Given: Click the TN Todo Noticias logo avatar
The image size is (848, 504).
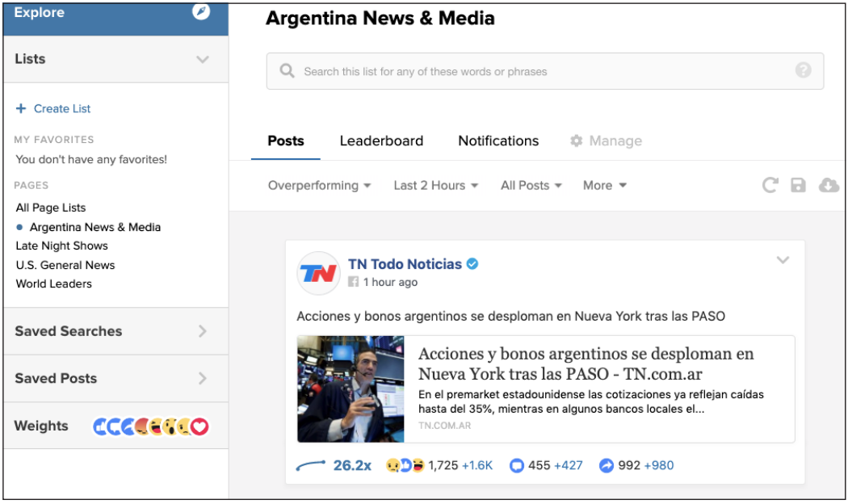Looking at the screenshot, I should point(318,273).
